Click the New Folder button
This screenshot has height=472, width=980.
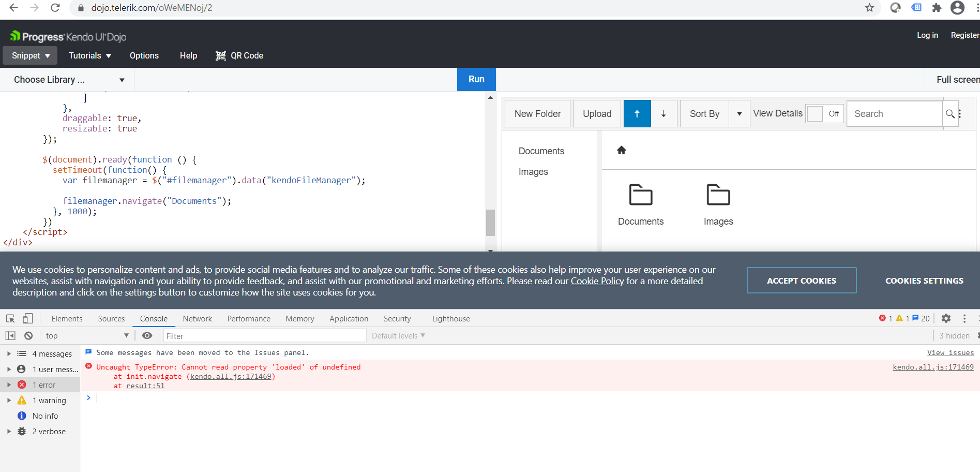click(538, 114)
